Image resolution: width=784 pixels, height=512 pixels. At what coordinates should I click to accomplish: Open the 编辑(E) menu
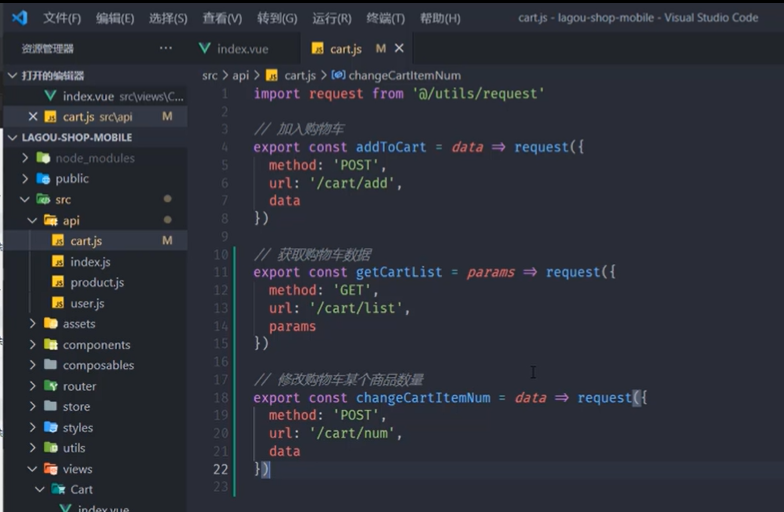[x=115, y=18]
